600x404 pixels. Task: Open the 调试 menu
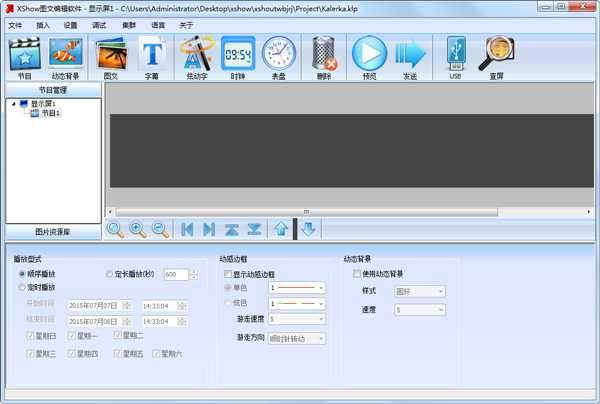pos(99,25)
